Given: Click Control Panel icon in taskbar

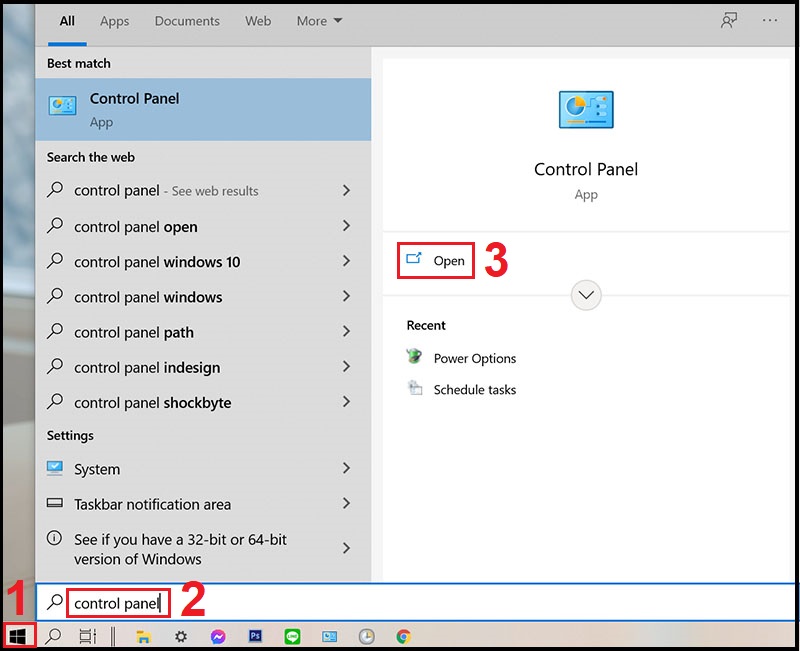Looking at the screenshot, I should coord(330,636).
